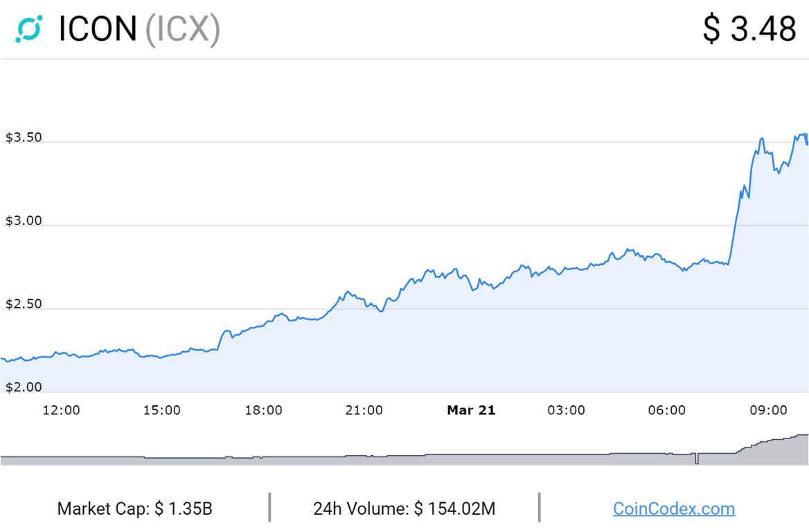Select the $2.50 price axis label
809x532 pixels.
tap(24, 304)
